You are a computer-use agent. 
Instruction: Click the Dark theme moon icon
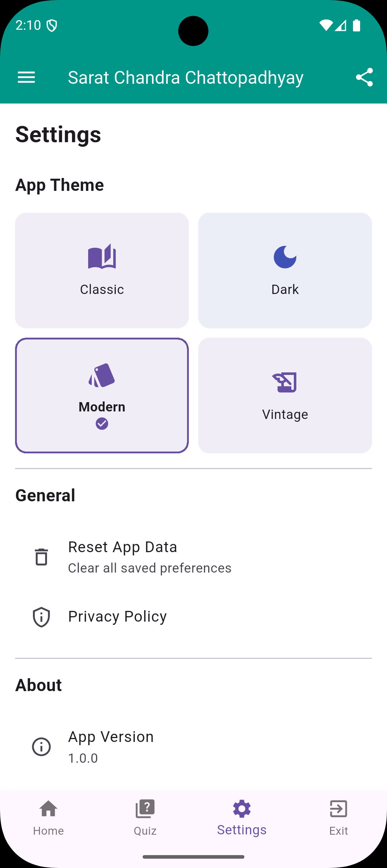[x=285, y=257]
